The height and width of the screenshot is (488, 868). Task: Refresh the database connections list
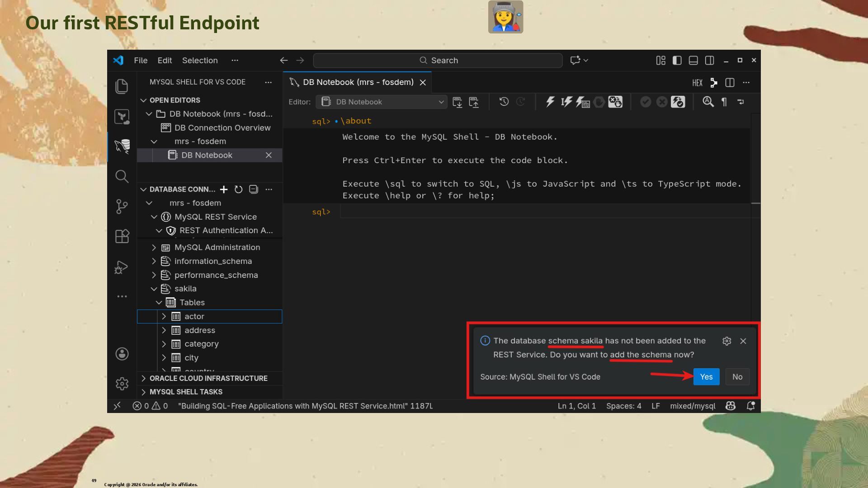(x=239, y=189)
